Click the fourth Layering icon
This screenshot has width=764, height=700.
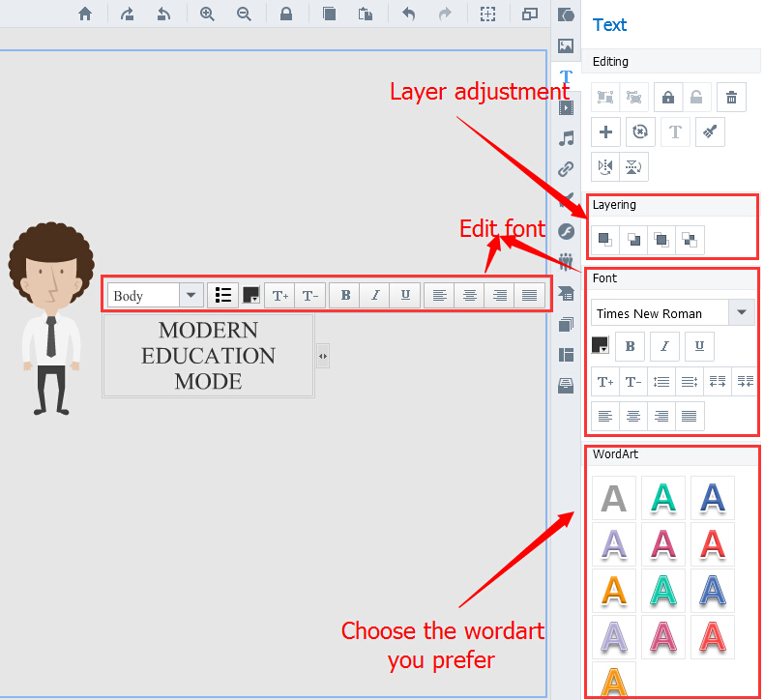click(690, 240)
